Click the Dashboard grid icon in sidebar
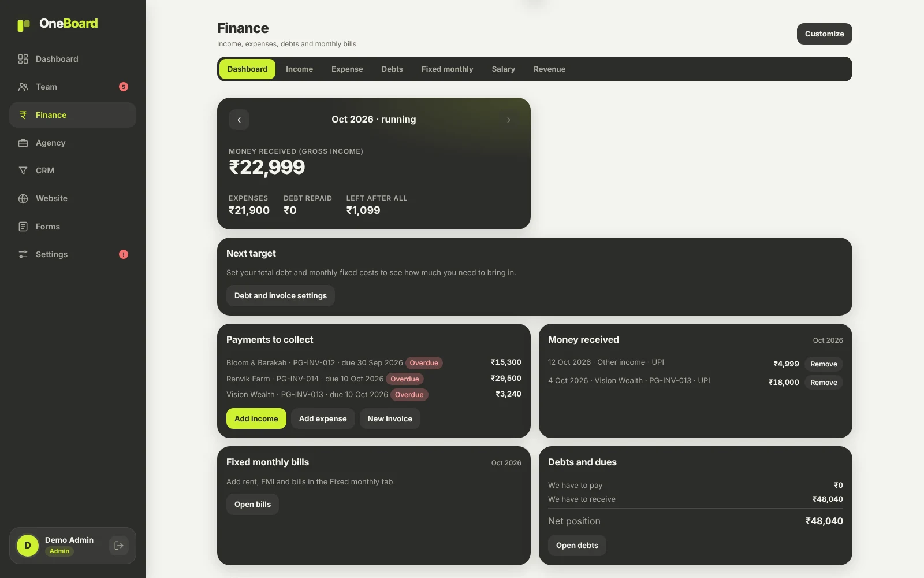The width and height of the screenshot is (924, 578). click(23, 59)
